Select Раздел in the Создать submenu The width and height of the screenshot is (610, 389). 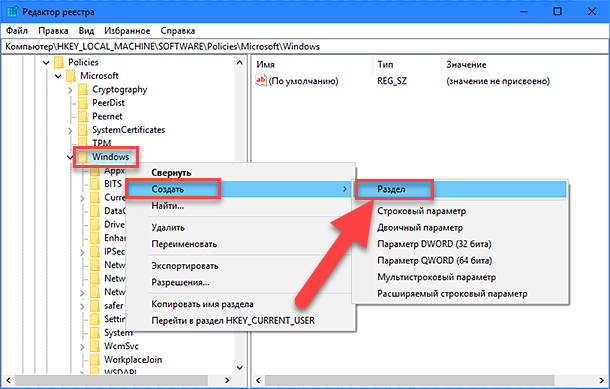pos(461,189)
